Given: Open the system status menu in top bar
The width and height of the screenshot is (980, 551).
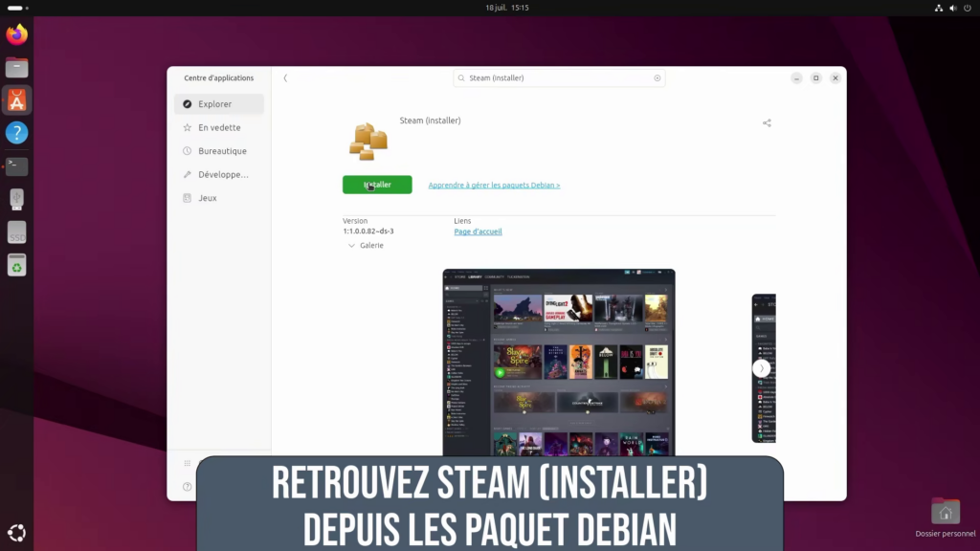Looking at the screenshot, I should tap(951, 8).
